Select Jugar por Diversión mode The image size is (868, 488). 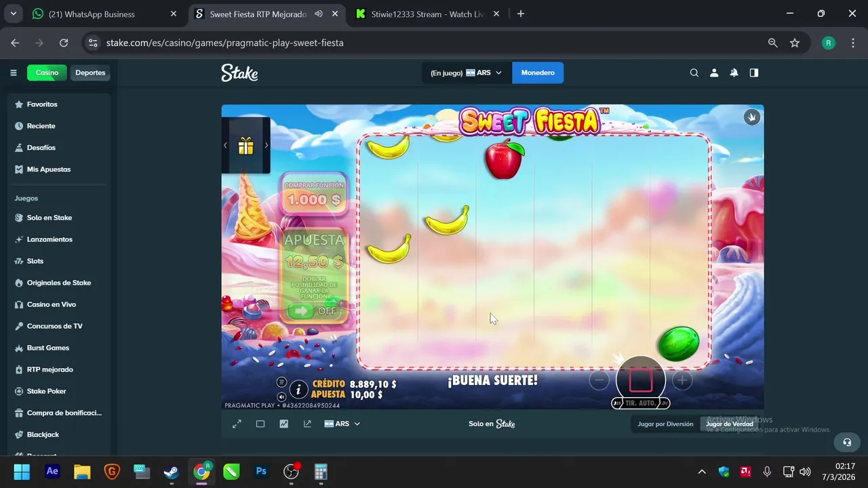[665, 424]
